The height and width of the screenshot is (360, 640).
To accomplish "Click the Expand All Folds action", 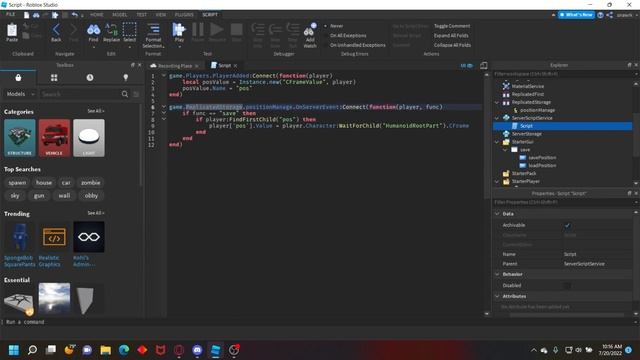I will [451, 36].
